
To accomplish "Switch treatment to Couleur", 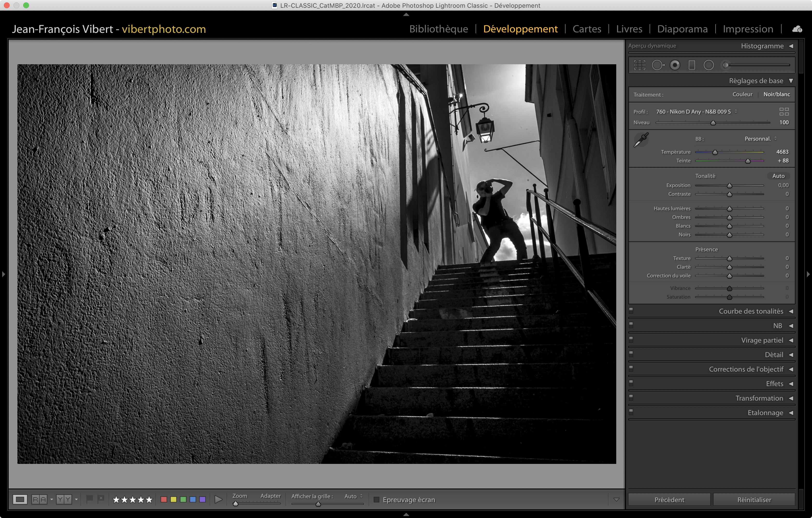I will click(742, 94).
